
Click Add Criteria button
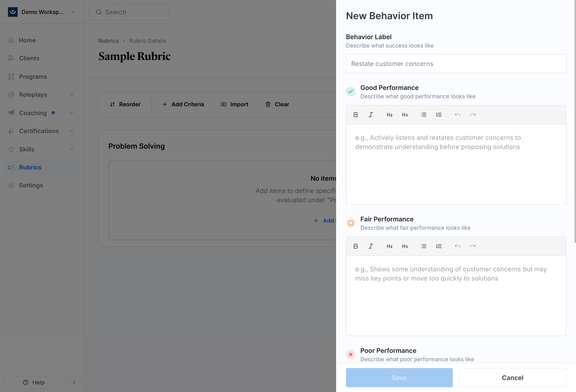183,104
